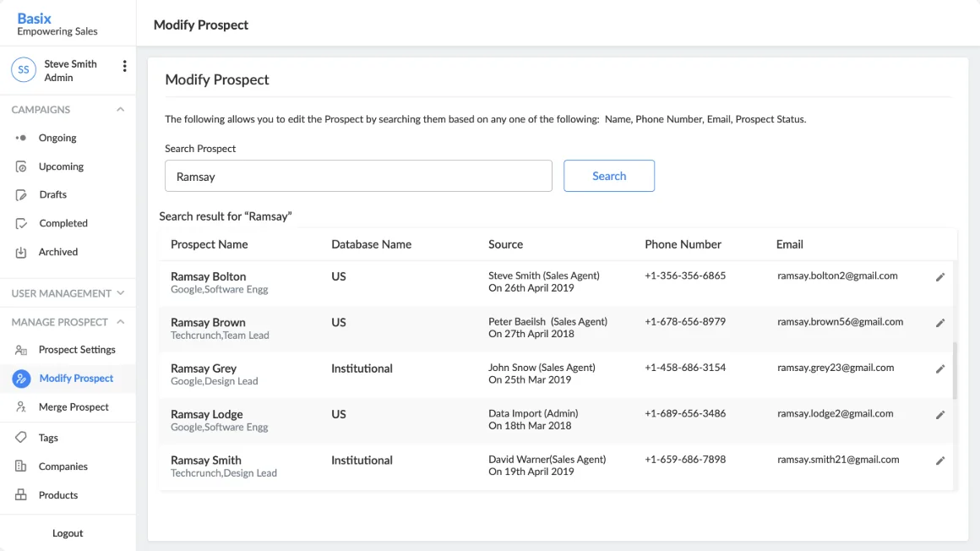Click the Upcoming campaigns icon
This screenshot has width=980, height=551.
(20, 166)
